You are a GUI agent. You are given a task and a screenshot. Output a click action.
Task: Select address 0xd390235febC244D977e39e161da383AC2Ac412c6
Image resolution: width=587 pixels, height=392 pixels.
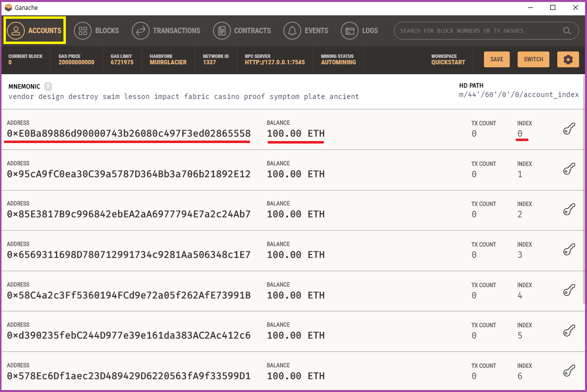(x=129, y=336)
